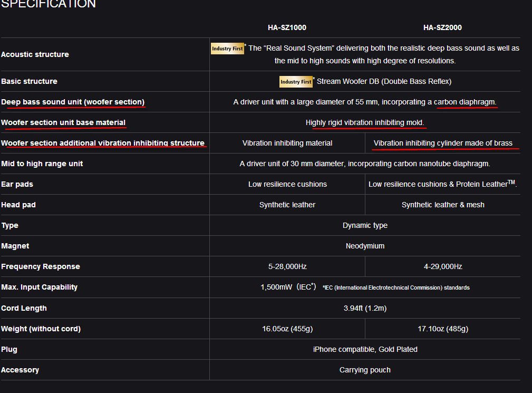This screenshot has width=532, height=393.
Task: Click the Woofer section unit base material label
Action: click(63, 122)
